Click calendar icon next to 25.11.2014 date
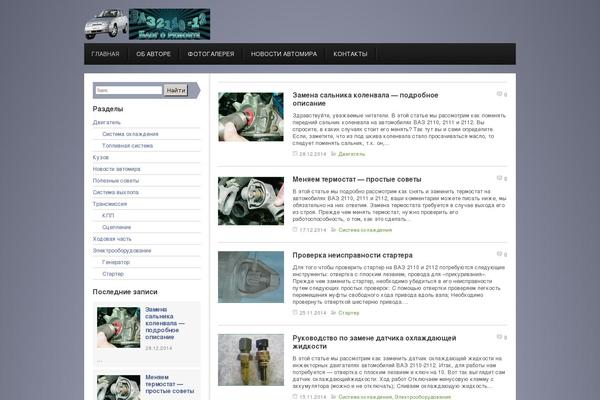 [x=295, y=312]
